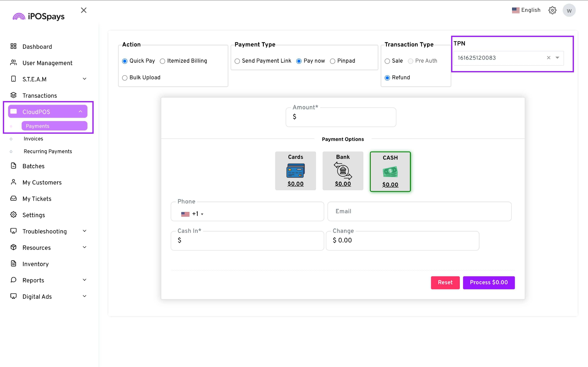Select the Sale transaction type radio
Image resolution: width=588 pixels, height=367 pixels.
pyautogui.click(x=387, y=61)
